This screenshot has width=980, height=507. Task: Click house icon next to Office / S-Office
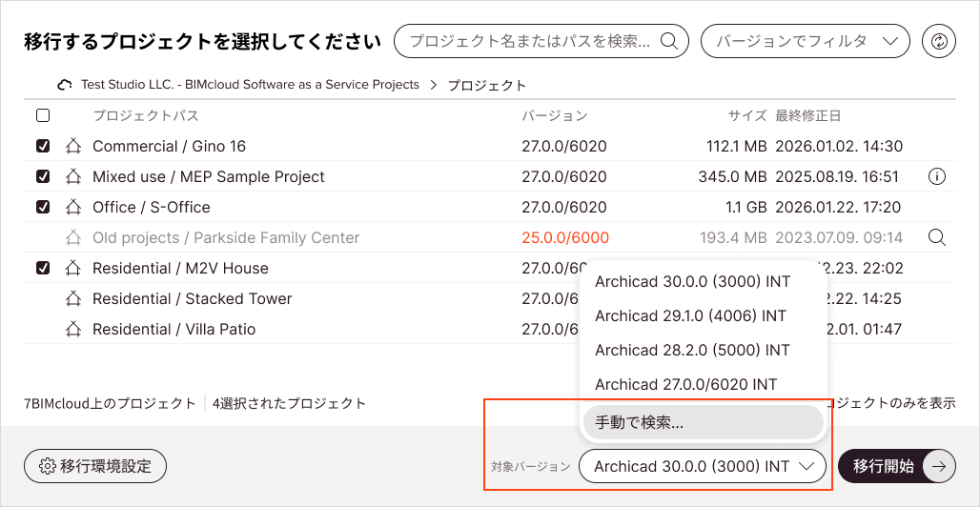tap(73, 207)
